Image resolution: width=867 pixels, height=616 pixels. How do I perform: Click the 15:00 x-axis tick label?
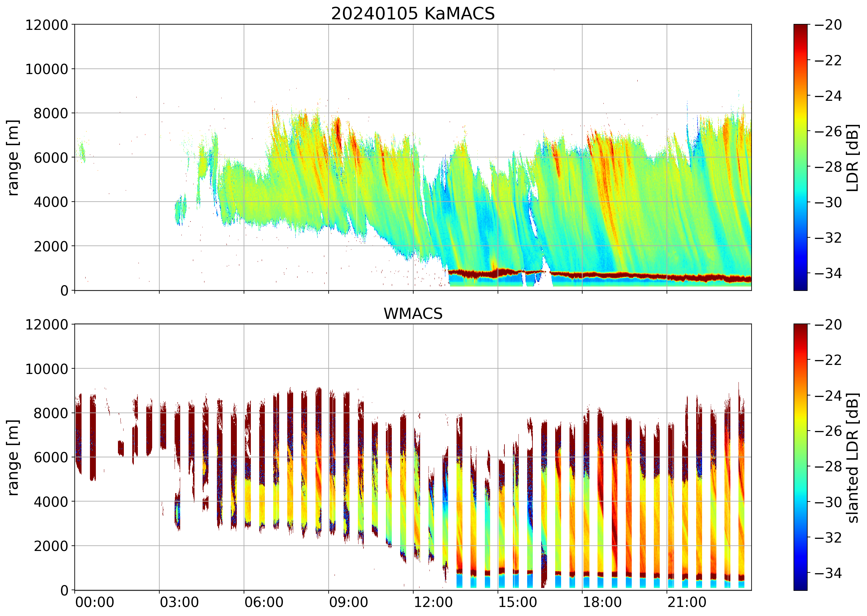(x=518, y=602)
